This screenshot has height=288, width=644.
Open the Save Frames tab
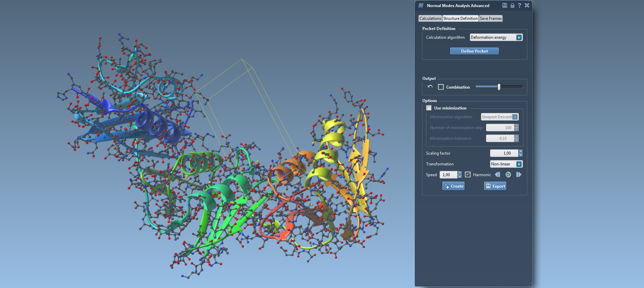click(491, 19)
